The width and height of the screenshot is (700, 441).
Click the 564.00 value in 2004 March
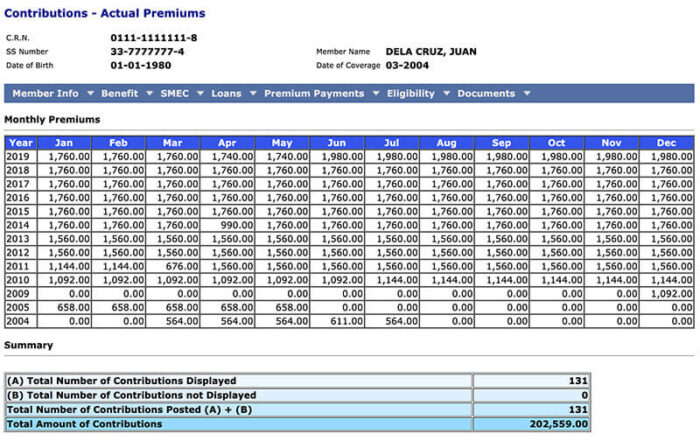pyautogui.click(x=182, y=321)
